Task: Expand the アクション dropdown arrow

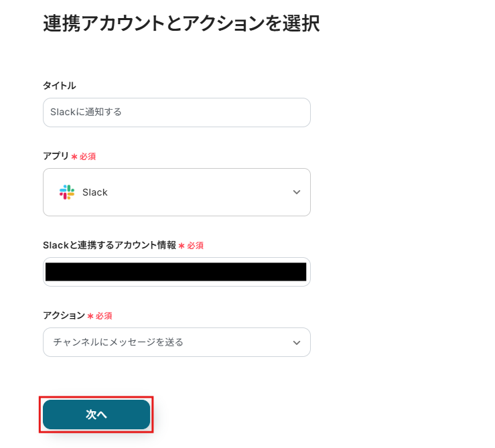Action: (x=297, y=343)
